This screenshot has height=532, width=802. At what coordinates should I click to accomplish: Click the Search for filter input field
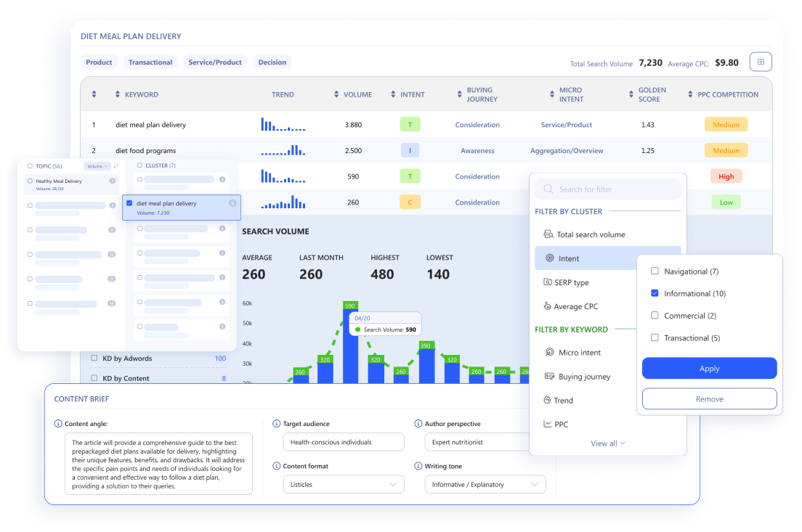point(607,189)
